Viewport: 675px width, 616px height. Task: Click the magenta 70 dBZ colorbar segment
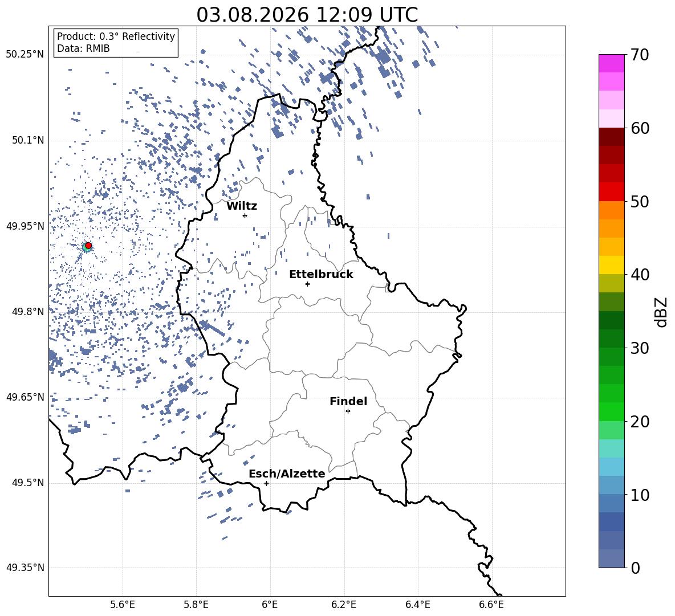tap(611, 64)
